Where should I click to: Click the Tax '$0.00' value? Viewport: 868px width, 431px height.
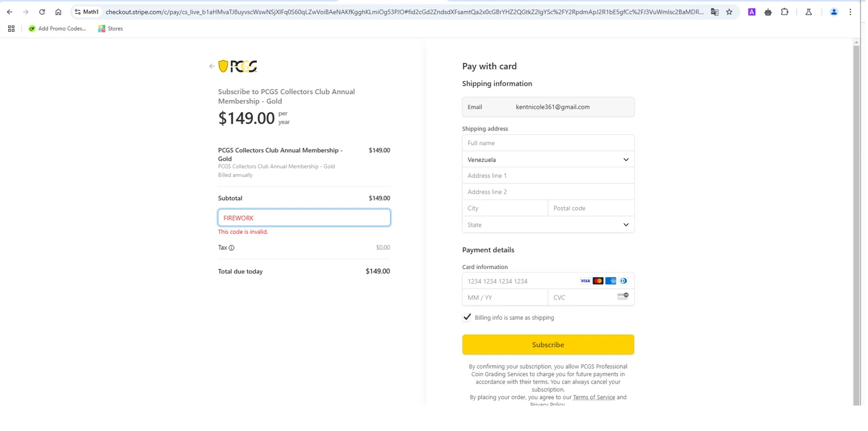[x=383, y=248]
